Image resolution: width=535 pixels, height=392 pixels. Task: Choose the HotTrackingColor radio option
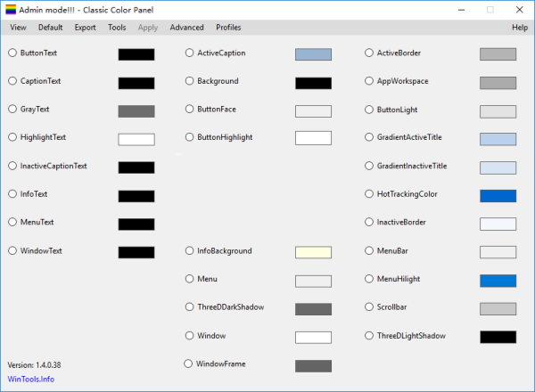(370, 194)
